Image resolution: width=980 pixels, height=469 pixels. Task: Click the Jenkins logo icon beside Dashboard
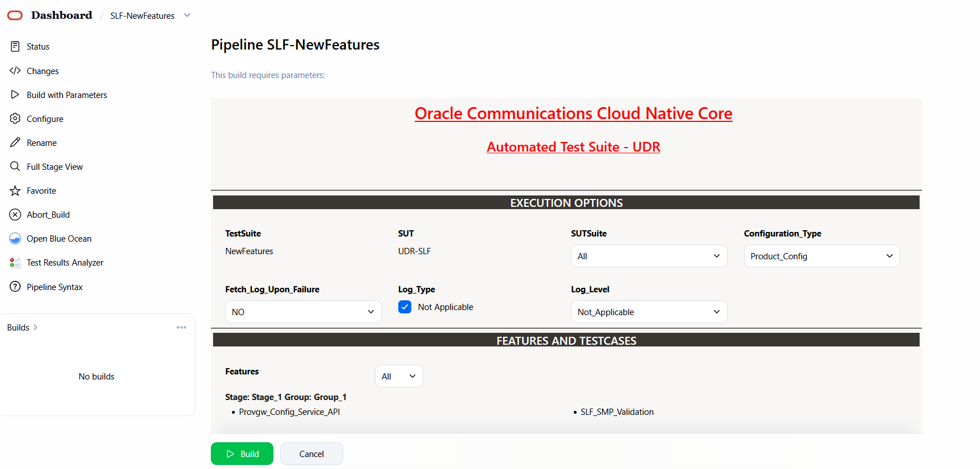pos(15,15)
